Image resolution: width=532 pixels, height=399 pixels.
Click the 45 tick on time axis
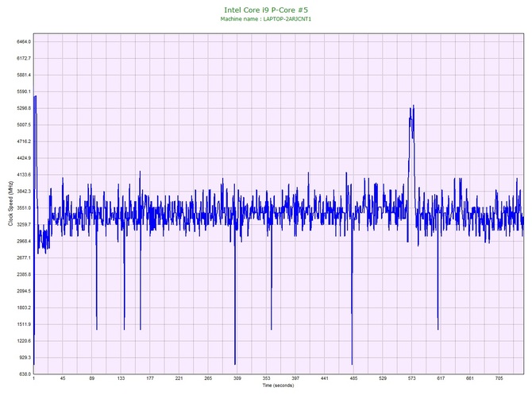coord(63,378)
